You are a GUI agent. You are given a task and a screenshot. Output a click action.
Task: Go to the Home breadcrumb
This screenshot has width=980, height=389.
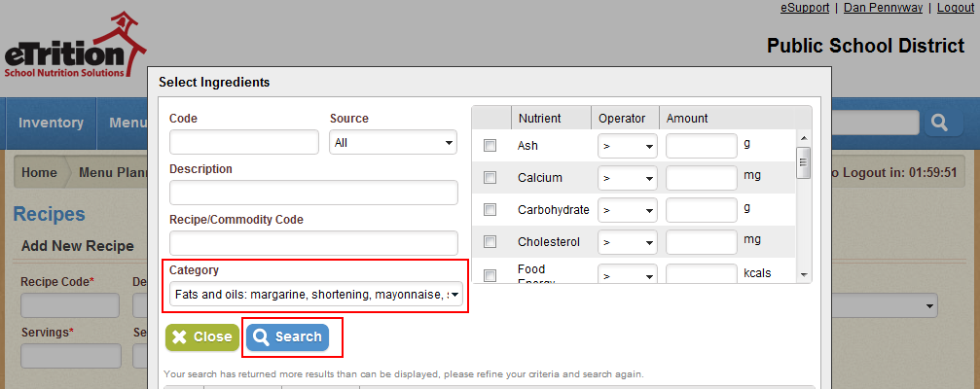coord(39,173)
